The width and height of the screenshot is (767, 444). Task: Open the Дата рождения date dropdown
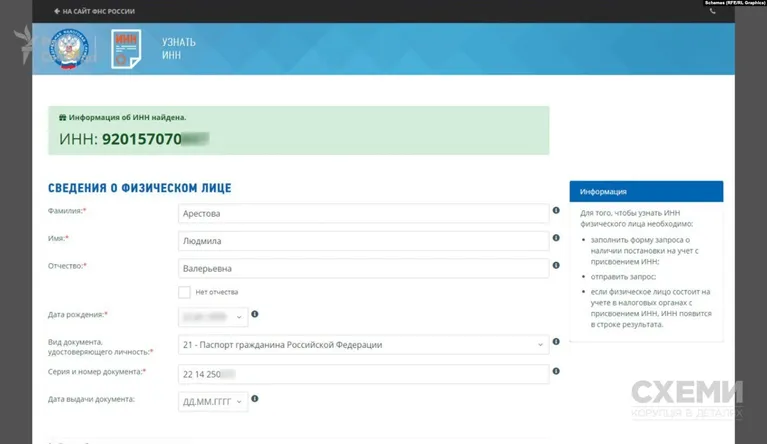(x=213, y=317)
